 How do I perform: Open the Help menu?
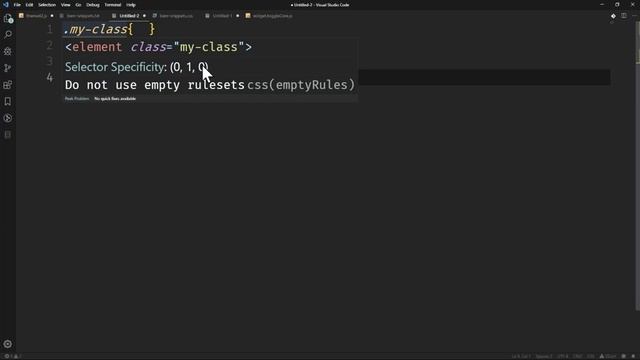click(x=131, y=5)
